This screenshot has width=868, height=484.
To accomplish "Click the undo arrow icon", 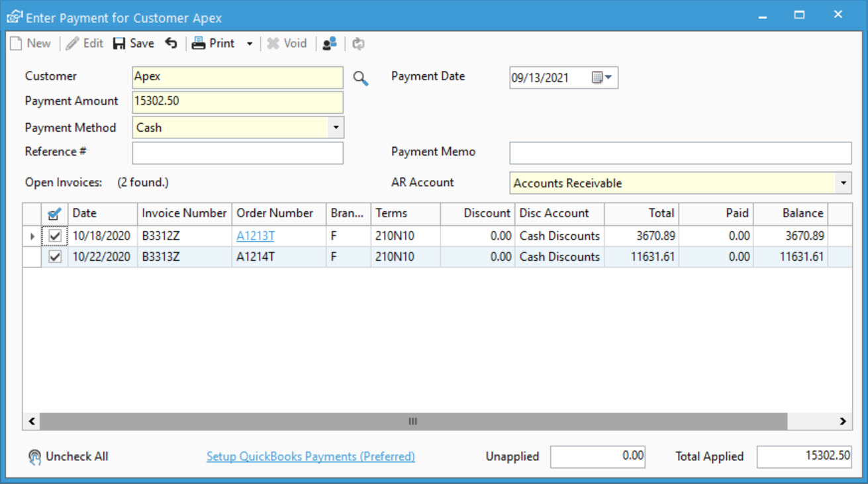I will 171,43.
